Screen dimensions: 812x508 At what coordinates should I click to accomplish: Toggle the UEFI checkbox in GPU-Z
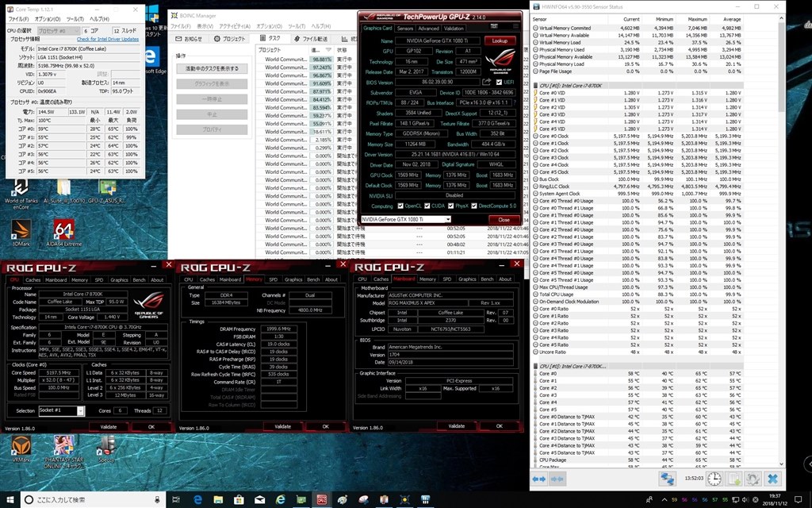[499, 83]
